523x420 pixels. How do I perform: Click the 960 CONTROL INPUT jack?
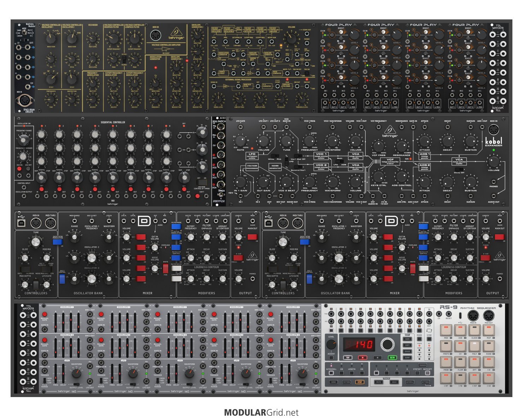point(24,187)
